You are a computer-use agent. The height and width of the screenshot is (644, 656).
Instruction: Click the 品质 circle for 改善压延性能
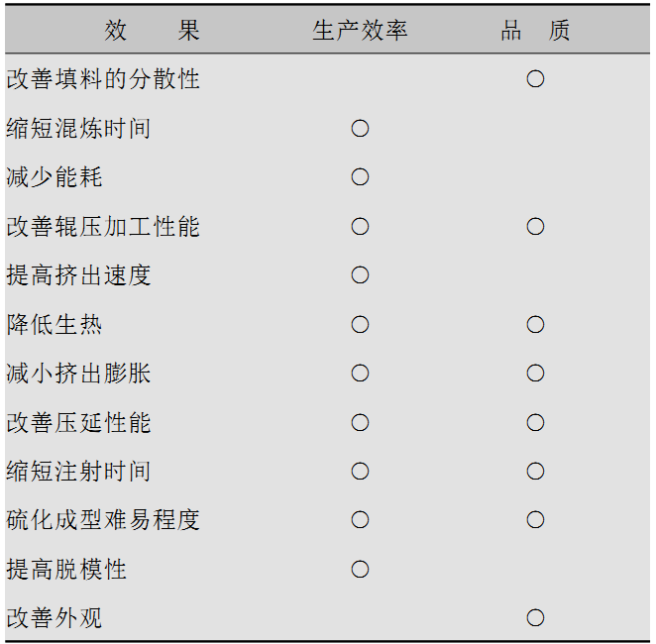point(535,422)
